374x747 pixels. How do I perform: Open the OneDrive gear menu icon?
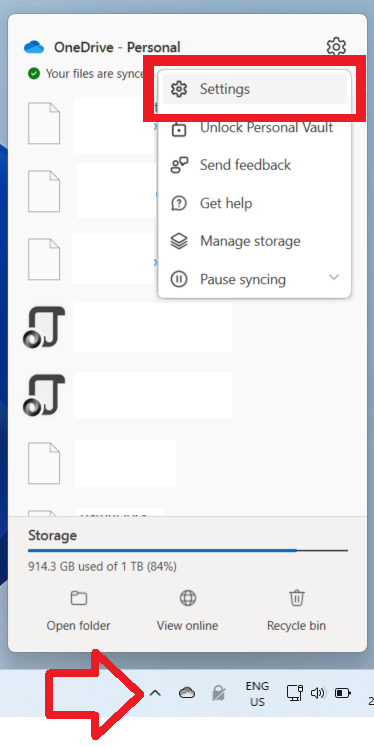coord(336,47)
